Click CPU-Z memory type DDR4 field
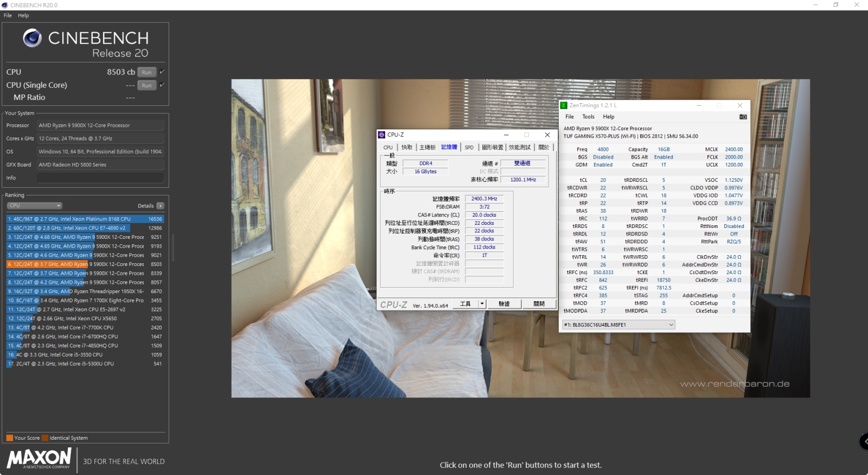The width and height of the screenshot is (868, 475). (426, 163)
